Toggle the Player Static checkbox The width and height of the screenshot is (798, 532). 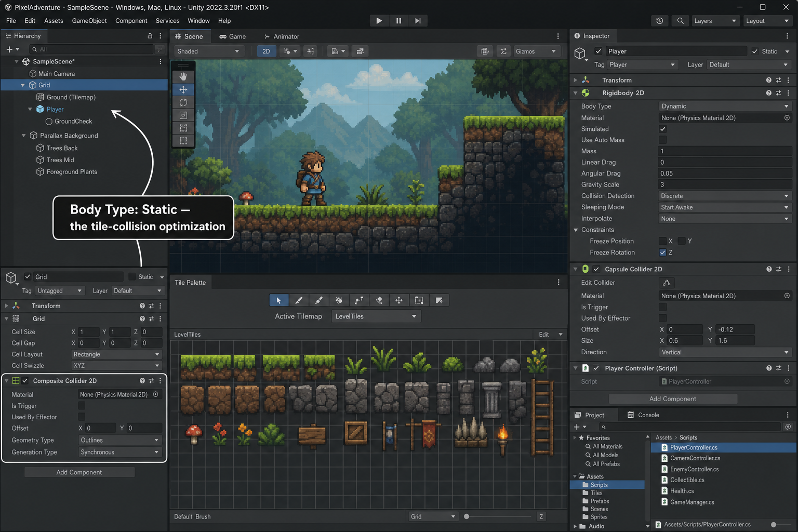(755, 51)
